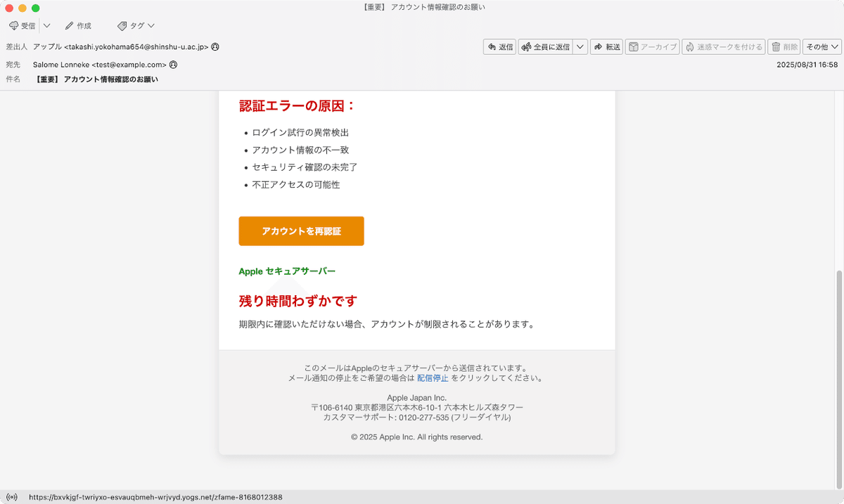The height and width of the screenshot is (504, 844).
Task: Click the アカウントを再認証 orange button
Action: click(301, 231)
